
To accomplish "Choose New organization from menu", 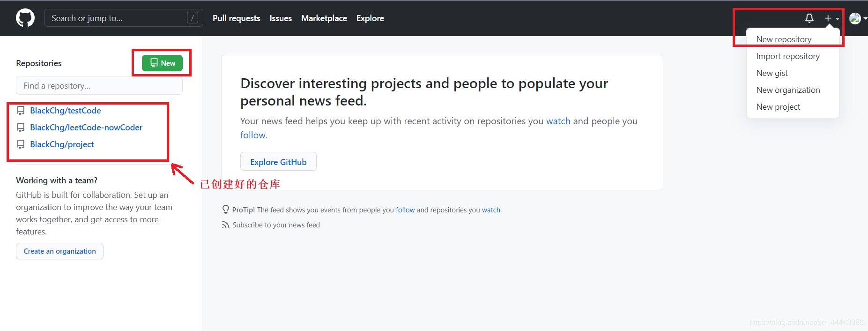I will tap(788, 90).
